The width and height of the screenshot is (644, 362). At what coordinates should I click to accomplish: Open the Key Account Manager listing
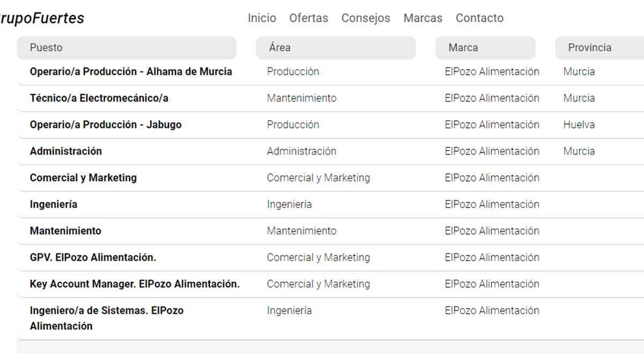click(135, 284)
